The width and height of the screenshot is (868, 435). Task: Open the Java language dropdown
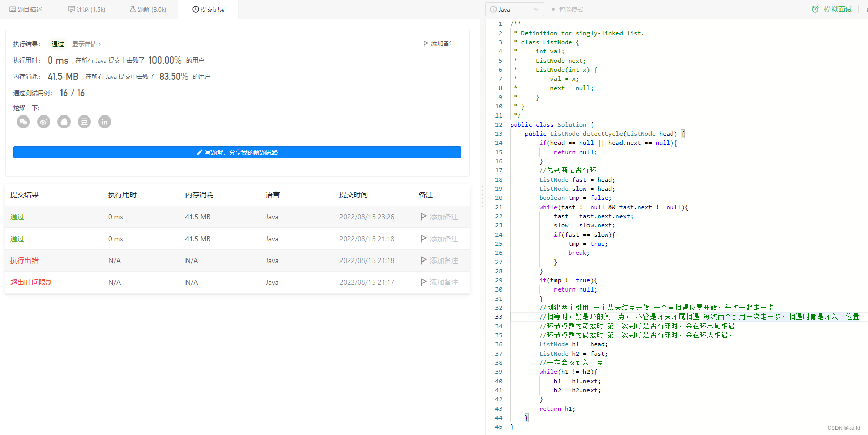(x=515, y=9)
